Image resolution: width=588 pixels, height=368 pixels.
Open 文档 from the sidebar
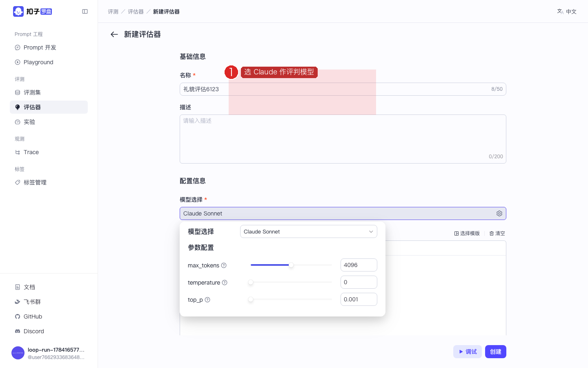point(49,287)
